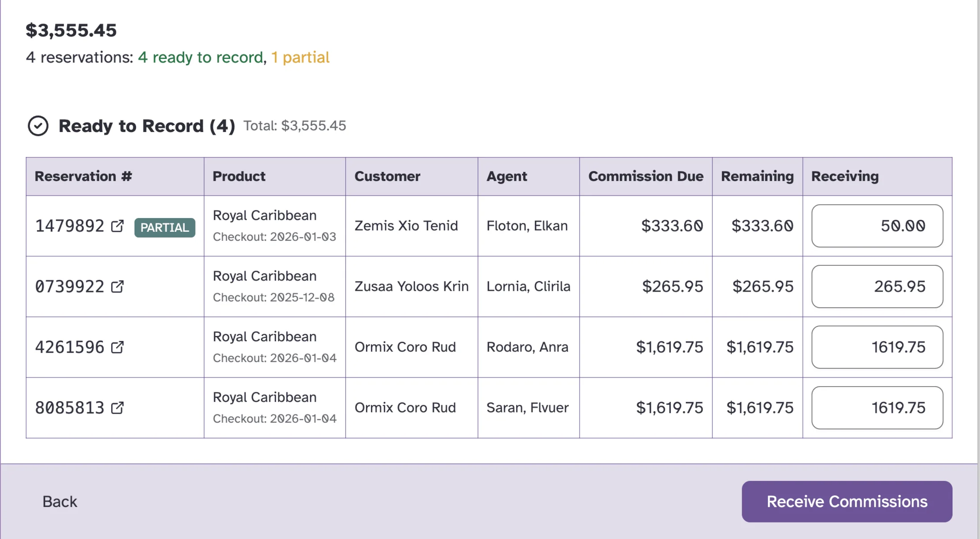
Task: Click the "4 ready to record" link
Action: (200, 57)
